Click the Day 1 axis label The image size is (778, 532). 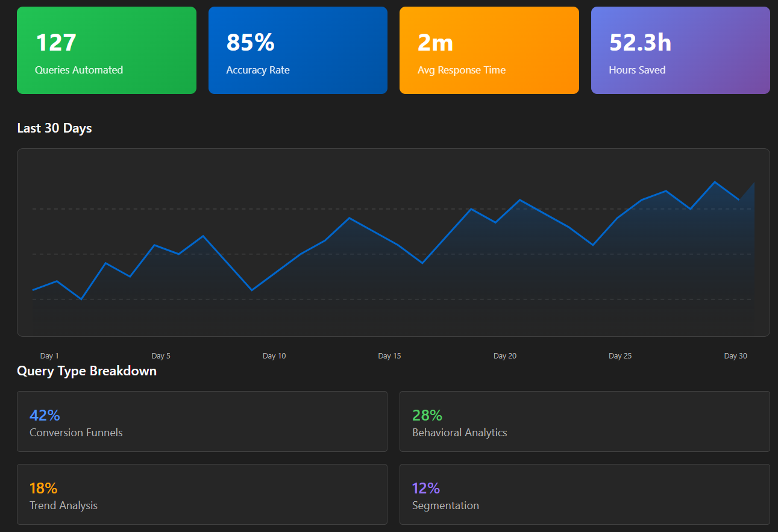(x=49, y=356)
